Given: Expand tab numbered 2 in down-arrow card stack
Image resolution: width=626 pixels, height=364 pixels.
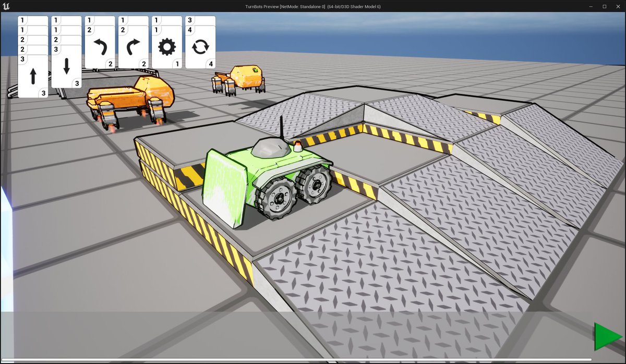Looking at the screenshot, I should coord(55,39).
